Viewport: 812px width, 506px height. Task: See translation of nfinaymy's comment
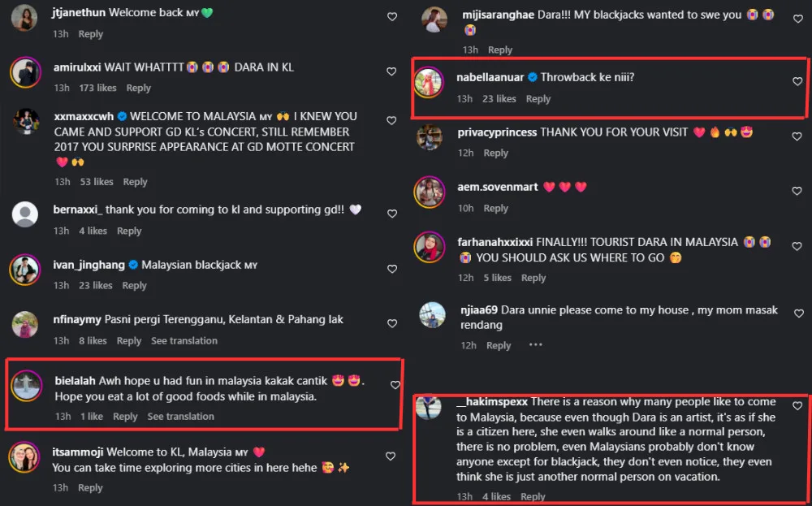[x=184, y=341]
